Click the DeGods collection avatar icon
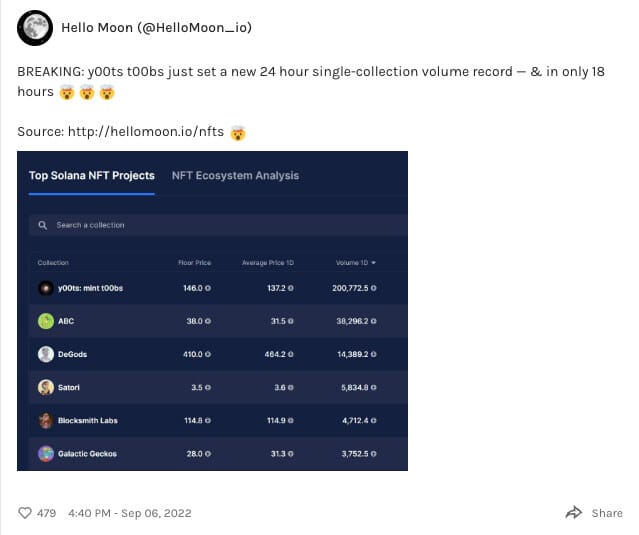This screenshot has height=535, width=639. [45, 354]
